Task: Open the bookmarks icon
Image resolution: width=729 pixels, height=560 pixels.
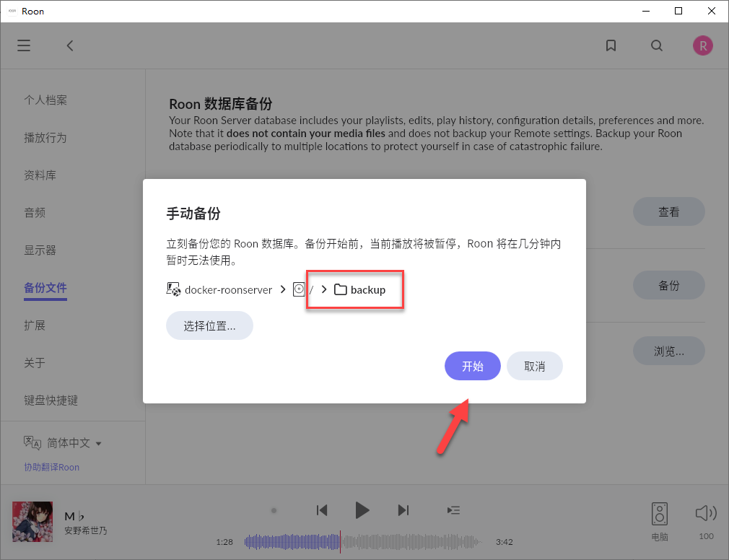Action: click(611, 45)
